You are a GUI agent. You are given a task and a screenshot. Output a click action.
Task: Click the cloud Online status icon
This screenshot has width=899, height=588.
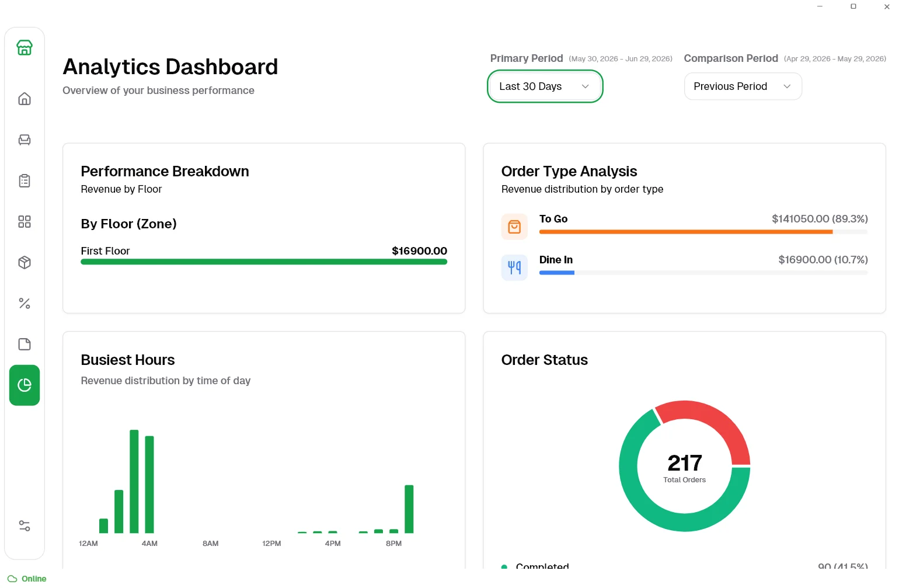tap(12, 579)
